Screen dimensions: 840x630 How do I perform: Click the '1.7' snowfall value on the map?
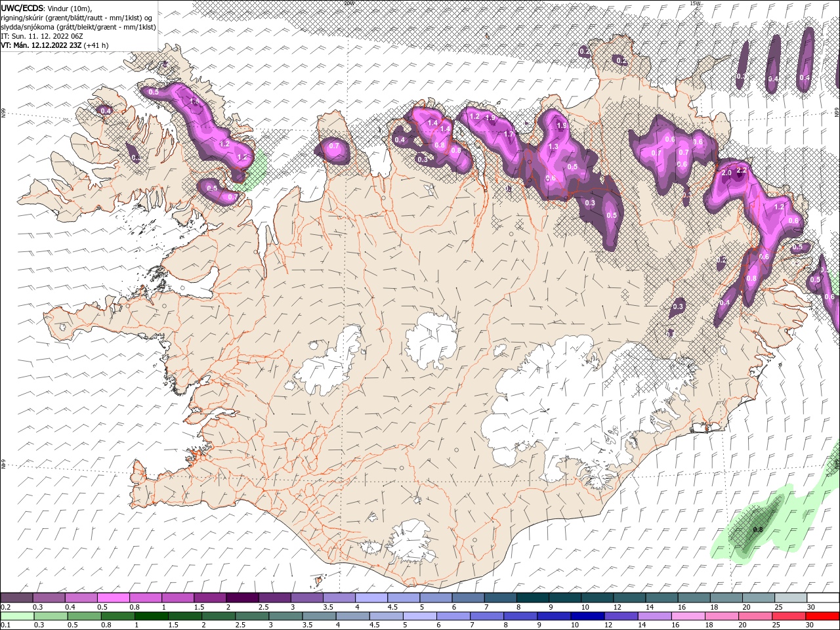pos(509,134)
